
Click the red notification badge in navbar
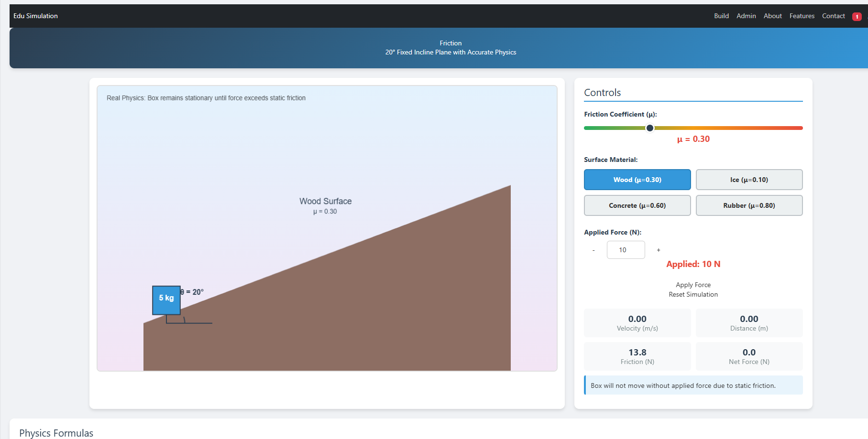[x=857, y=17]
